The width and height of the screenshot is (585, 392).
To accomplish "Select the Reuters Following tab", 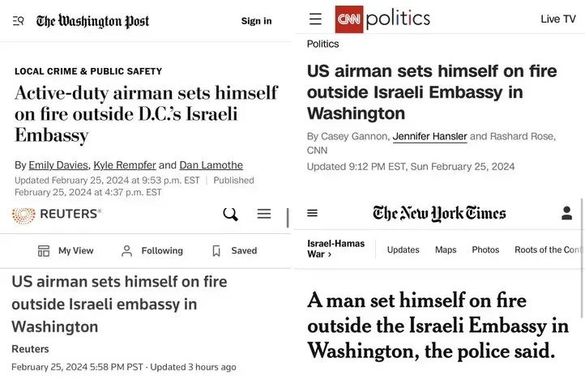I will [152, 251].
